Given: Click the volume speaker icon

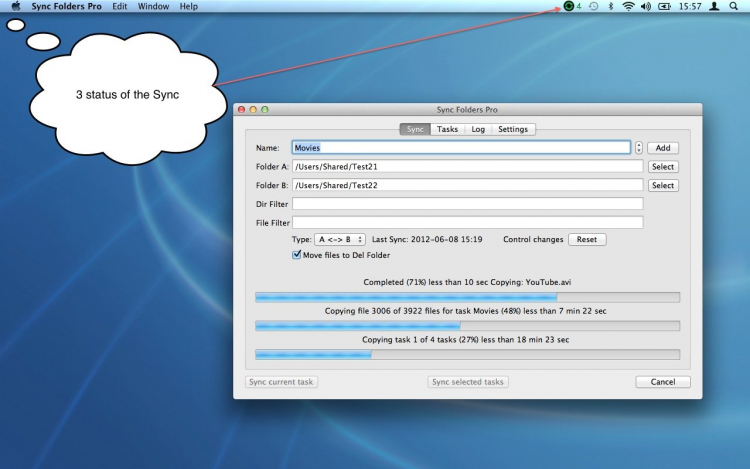Looking at the screenshot, I should [x=646, y=6].
